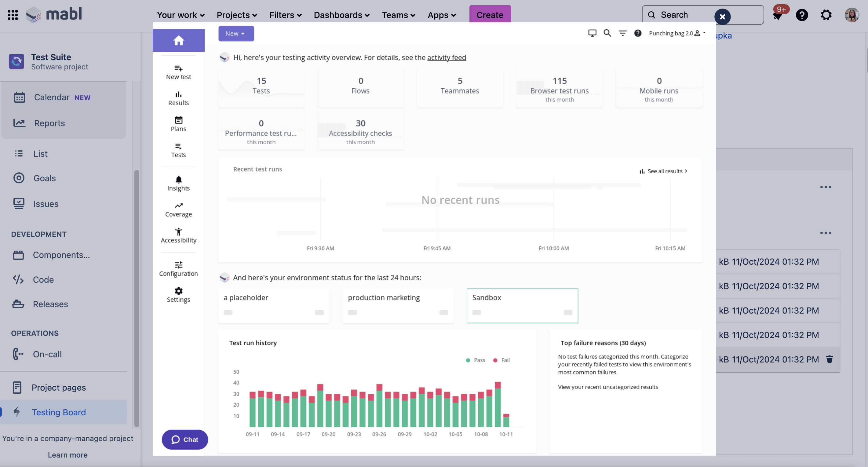Open the settings gear in top bar
This screenshot has height=467, width=868.
pos(826,15)
